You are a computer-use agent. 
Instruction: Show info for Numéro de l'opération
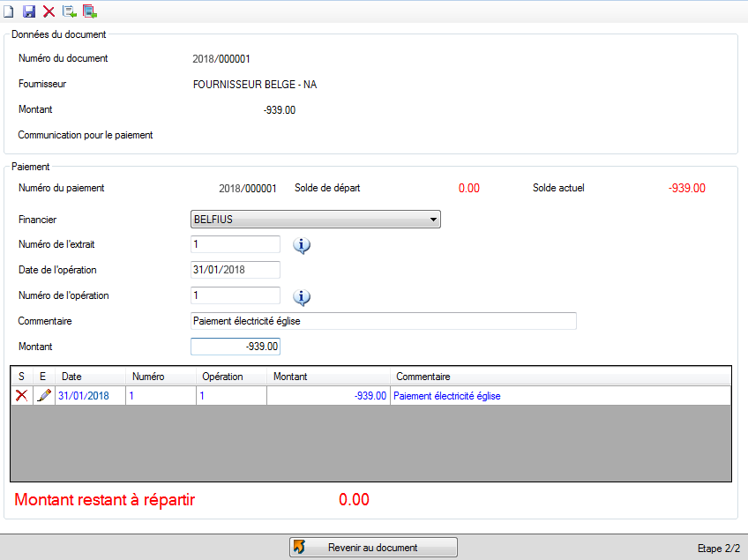[301, 296]
